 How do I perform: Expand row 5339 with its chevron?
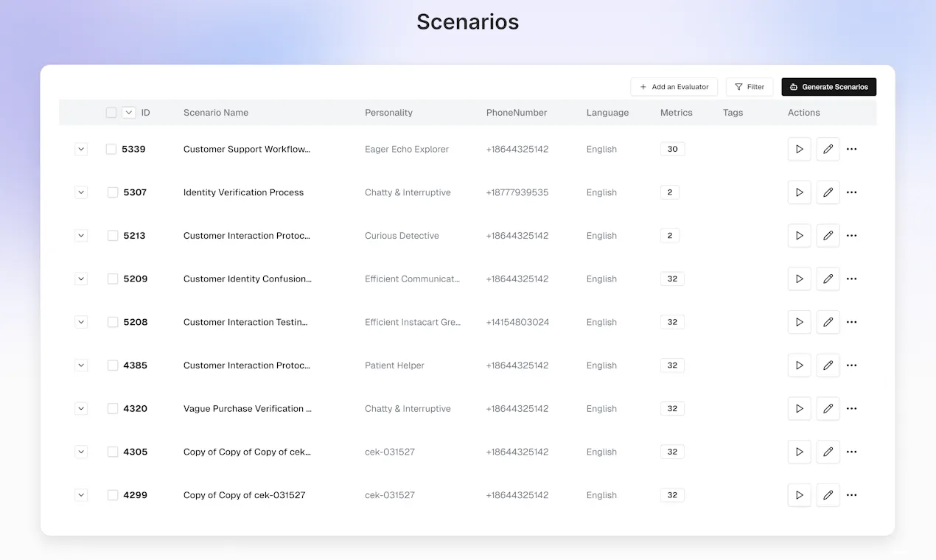(81, 149)
